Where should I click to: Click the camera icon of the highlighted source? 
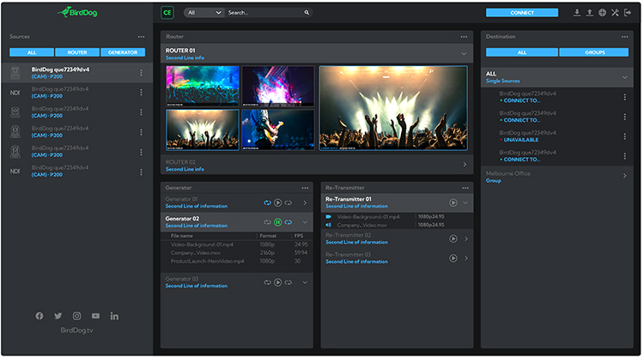click(x=15, y=73)
